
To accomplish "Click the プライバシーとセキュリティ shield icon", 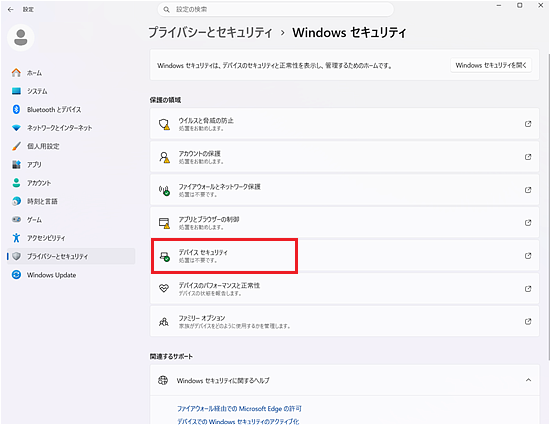I will tap(16, 256).
